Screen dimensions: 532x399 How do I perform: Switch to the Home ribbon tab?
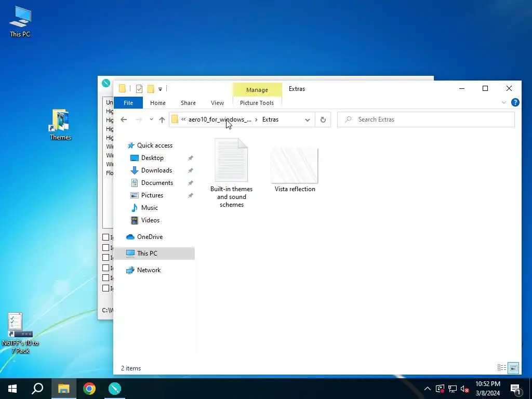(158, 103)
